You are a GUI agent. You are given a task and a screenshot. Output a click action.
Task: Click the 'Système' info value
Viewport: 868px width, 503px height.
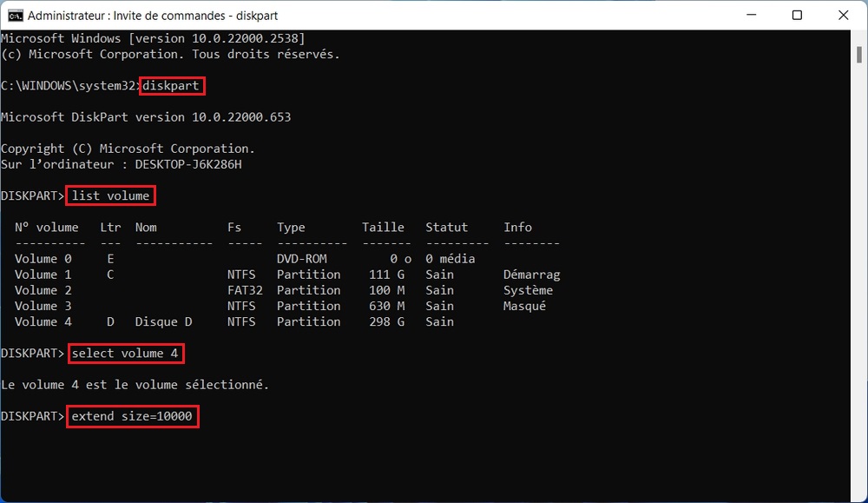coord(528,290)
